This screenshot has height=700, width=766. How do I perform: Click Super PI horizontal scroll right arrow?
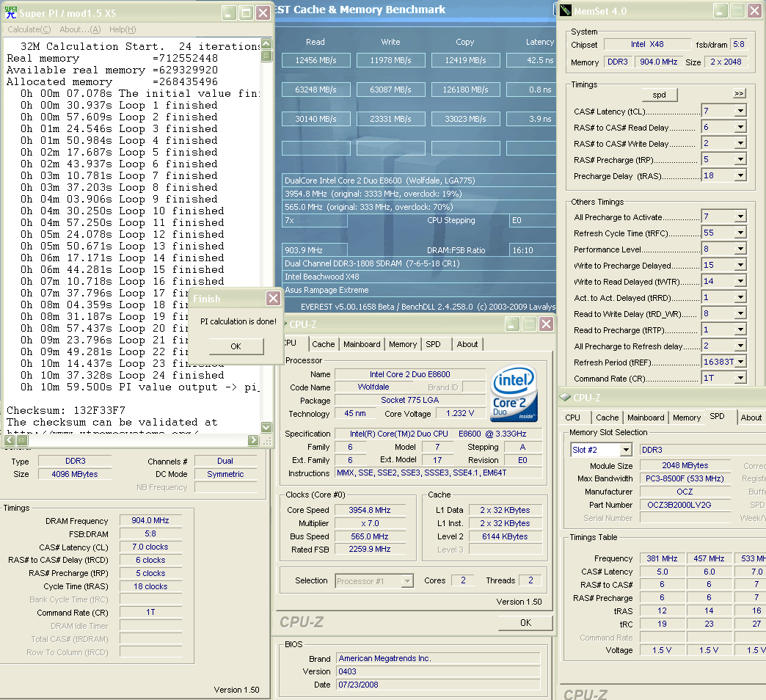tap(253, 440)
